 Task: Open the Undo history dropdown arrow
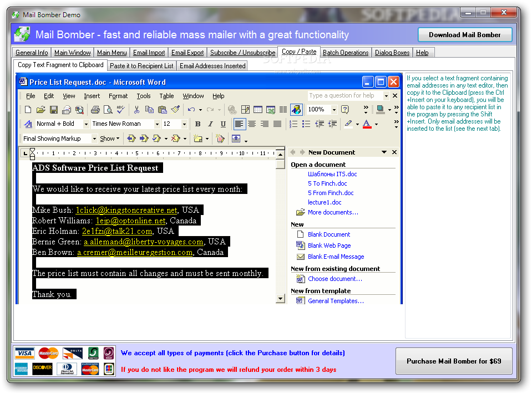(200, 110)
